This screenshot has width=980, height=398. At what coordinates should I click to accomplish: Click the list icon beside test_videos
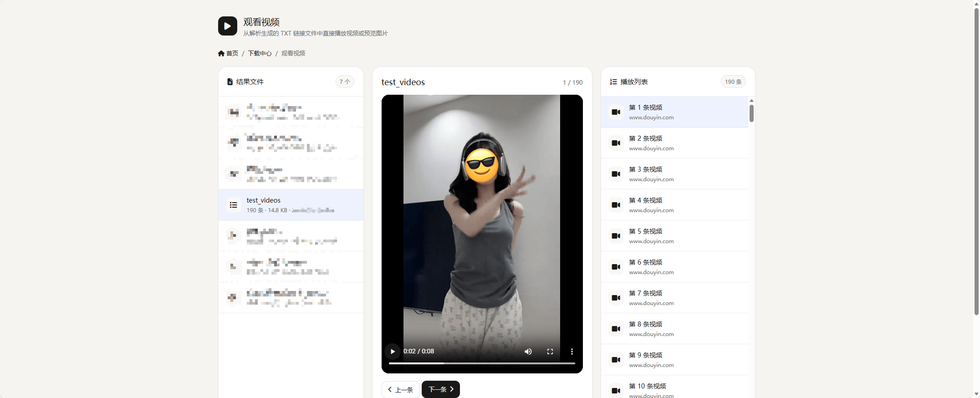tap(234, 205)
